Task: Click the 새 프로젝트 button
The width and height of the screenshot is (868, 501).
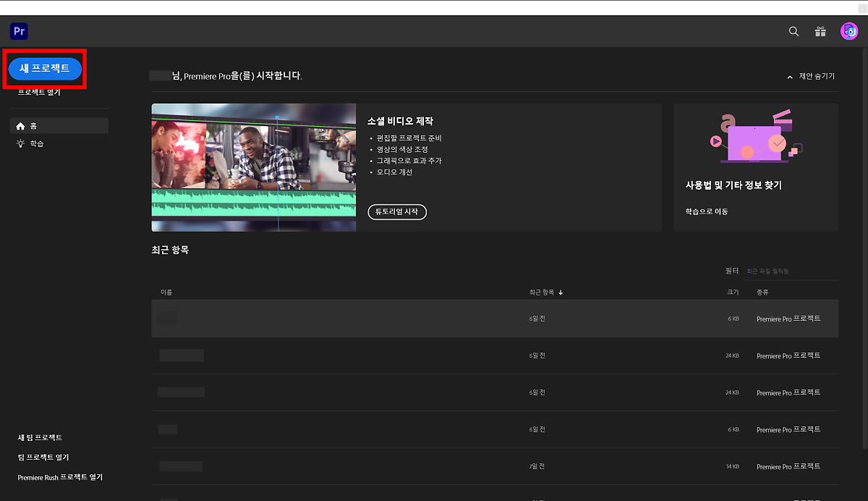Action: (x=45, y=68)
